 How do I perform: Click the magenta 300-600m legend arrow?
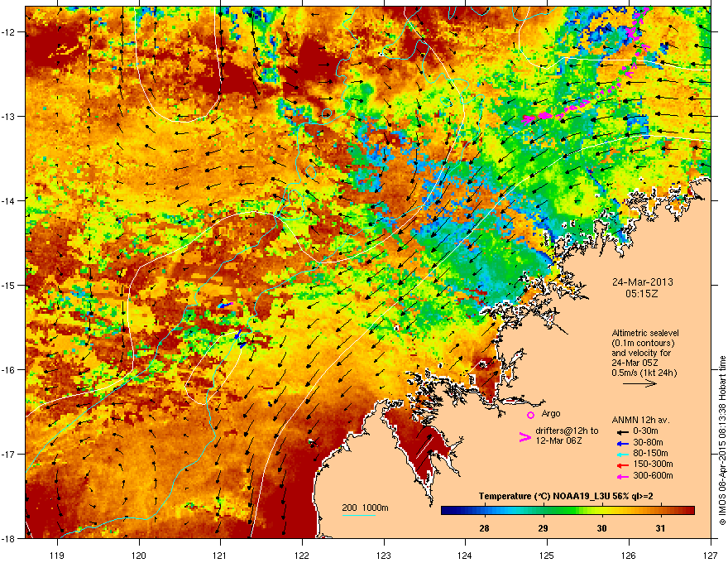[x=622, y=476]
